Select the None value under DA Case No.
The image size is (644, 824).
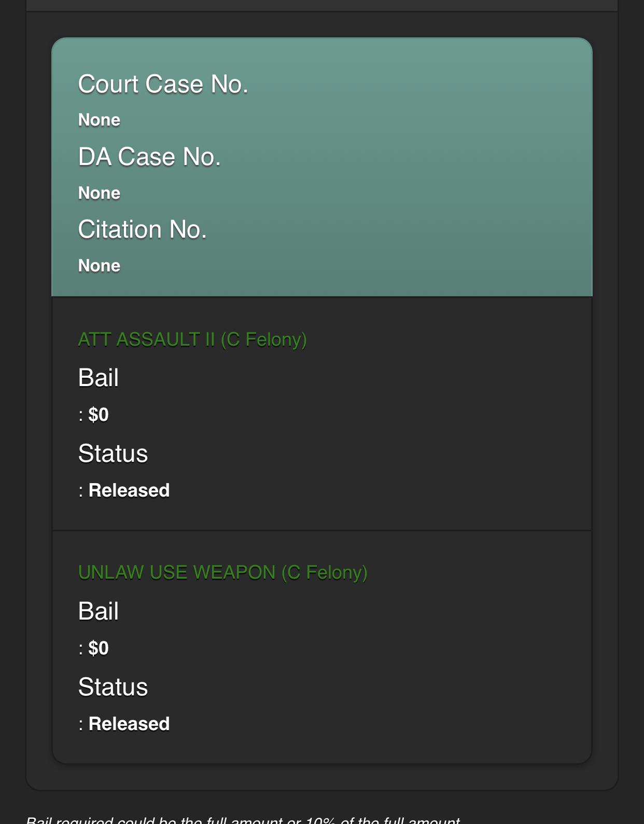(99, 193)
